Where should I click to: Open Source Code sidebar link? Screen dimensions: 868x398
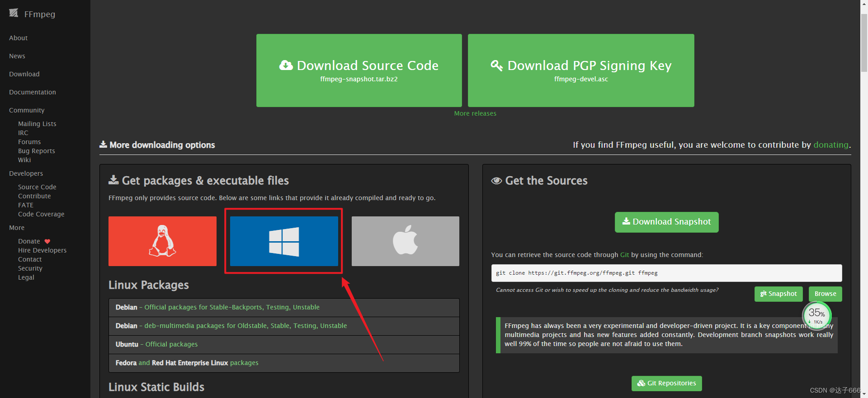[37, 187]
